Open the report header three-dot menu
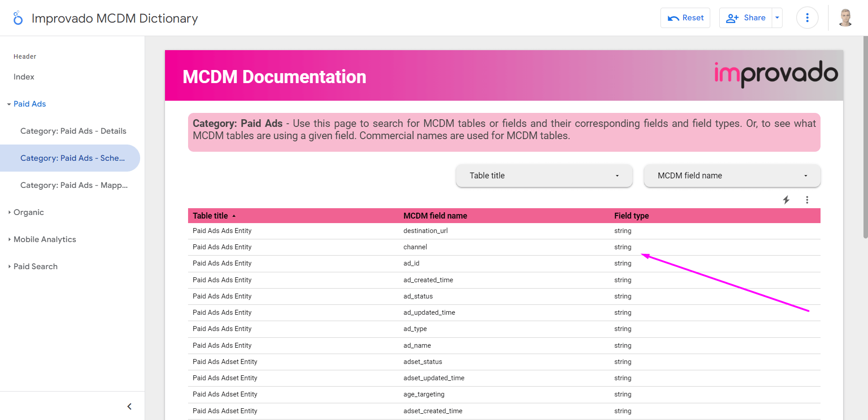This screenshot has width=868, height=420. coord(807,18)
